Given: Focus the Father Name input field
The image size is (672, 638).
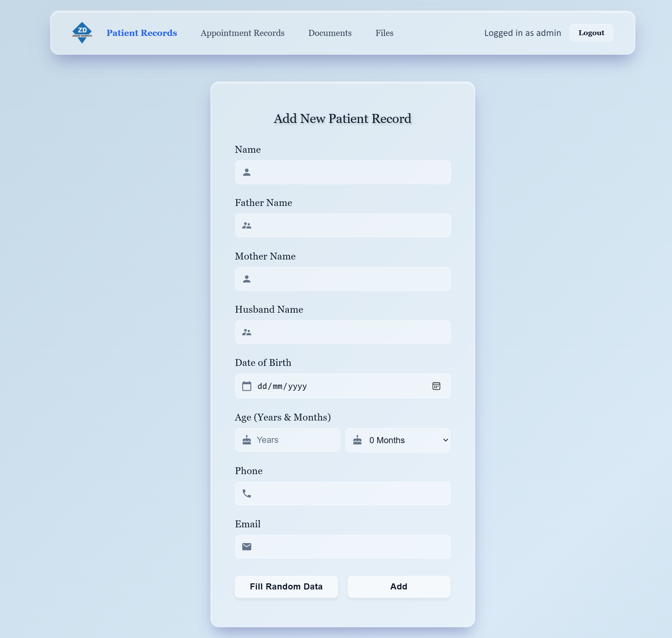Looking at the screenshot, I should point(343,225).
